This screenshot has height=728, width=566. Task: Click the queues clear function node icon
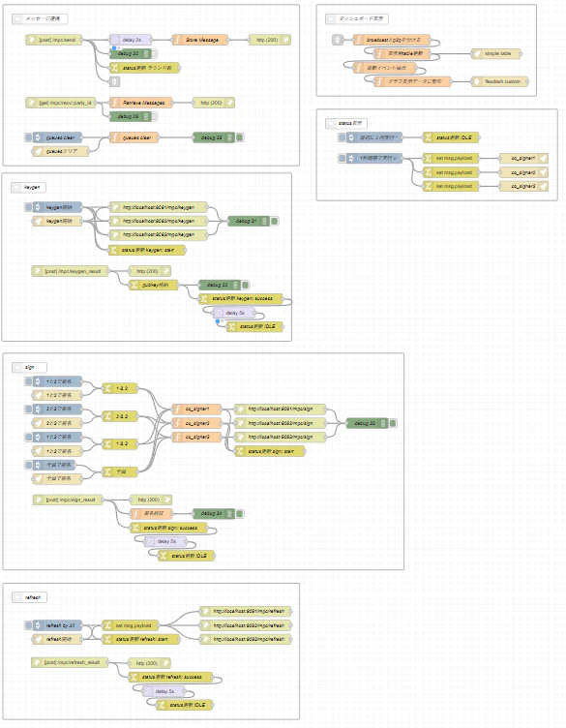pos(114,137)
